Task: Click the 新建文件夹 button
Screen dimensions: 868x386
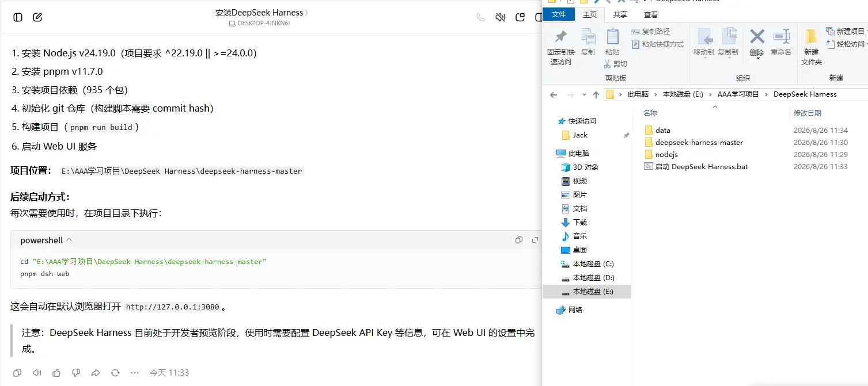Action: pyautogui.click(x=812, y=47)
